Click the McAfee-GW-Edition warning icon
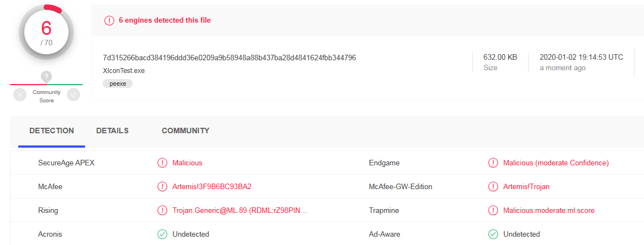644x245 pixels. point(493,187)
